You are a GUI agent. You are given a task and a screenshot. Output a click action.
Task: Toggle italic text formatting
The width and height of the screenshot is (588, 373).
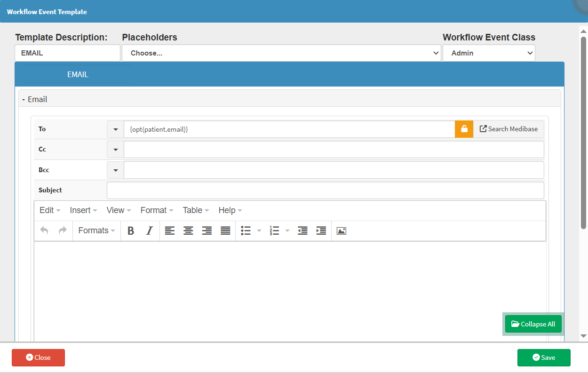150,231
